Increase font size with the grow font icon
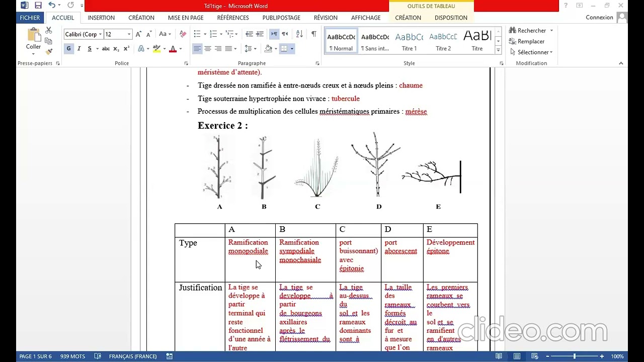The image size is (644, 362). (139, 34)
